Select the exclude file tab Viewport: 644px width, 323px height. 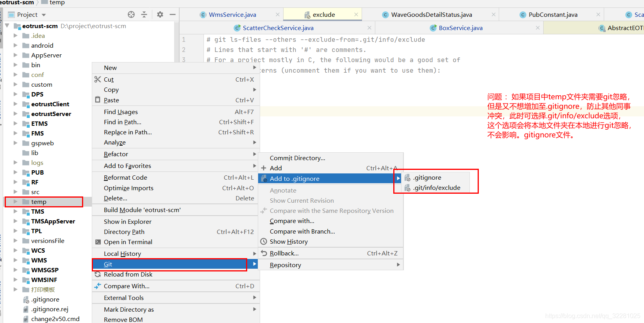(x=324, y=14)
